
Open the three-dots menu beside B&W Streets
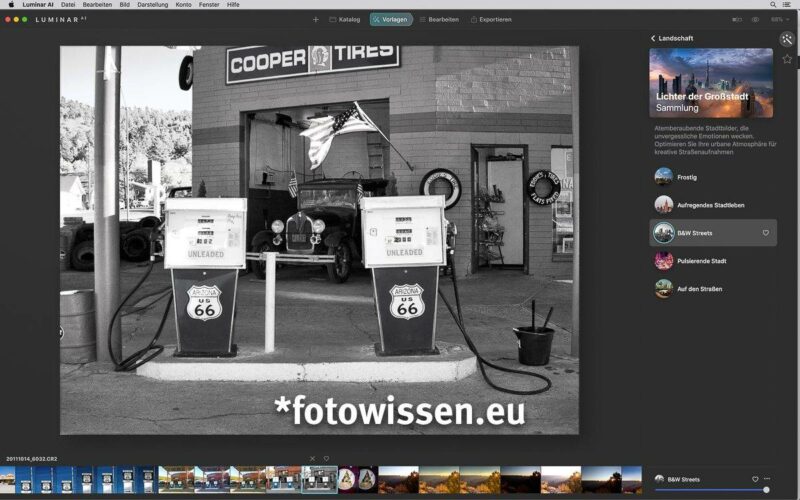tap(767, 479)
